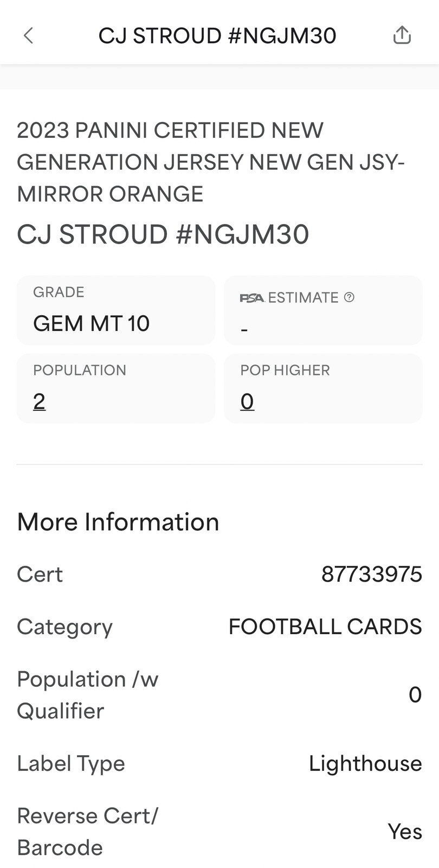Select the cert number 87733975

click(x=372, y=574)
